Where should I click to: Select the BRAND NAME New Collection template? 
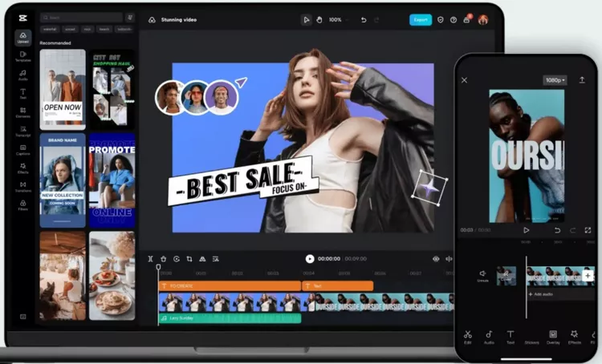coord(63,180)
